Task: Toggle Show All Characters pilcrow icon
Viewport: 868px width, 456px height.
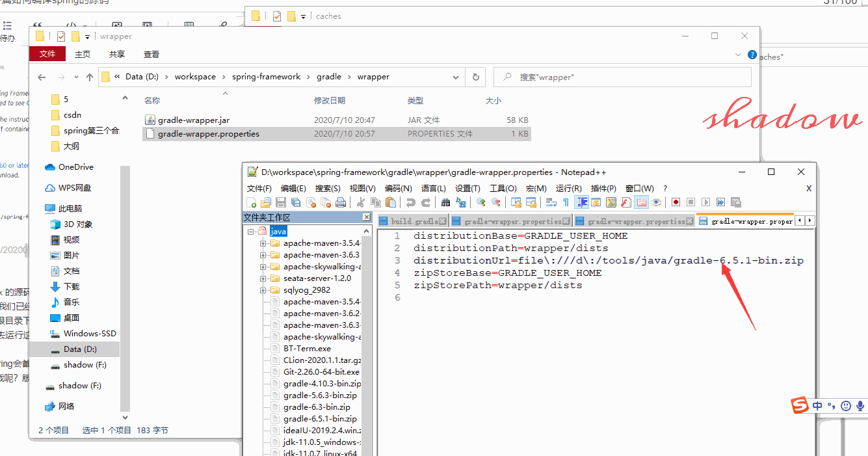Action: 566,202
